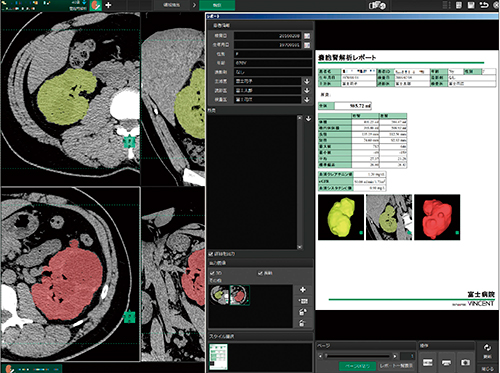The image size is (500, 373).
Task: Click the undo arrow icon in top right toolbar
Action: [484, 5]
